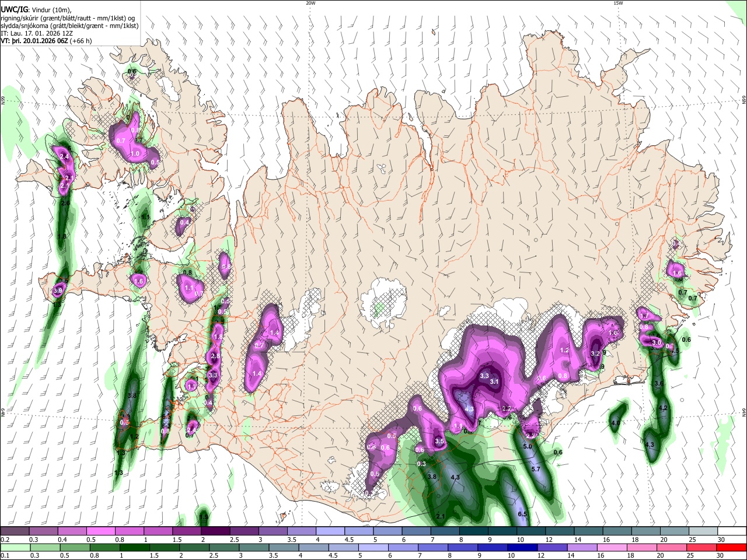Screen dimensions: 747x560
Task: Click the 2.6 rain value in the far west
Action: (x=65, y=203)
